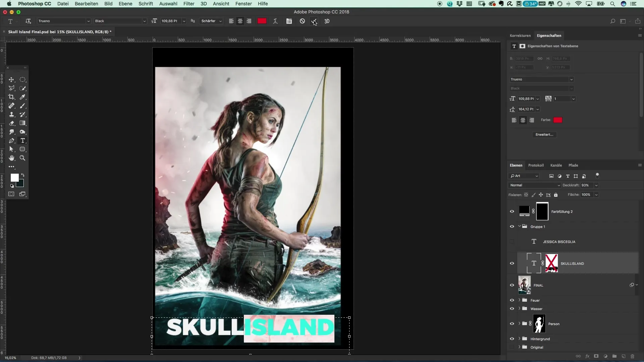Screen dimensions: 644x362
Task: Toggle Quick Mask mode
Action: [11, 194]
